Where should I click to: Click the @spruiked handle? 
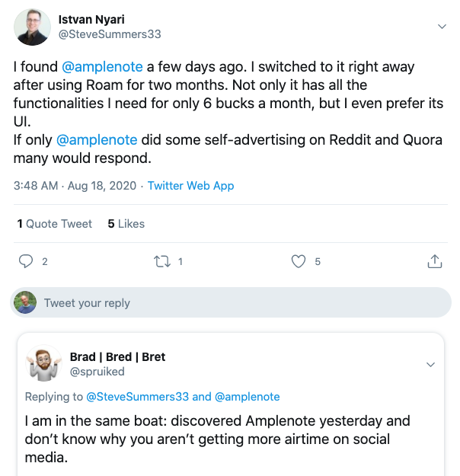click(x=97, y=372)
